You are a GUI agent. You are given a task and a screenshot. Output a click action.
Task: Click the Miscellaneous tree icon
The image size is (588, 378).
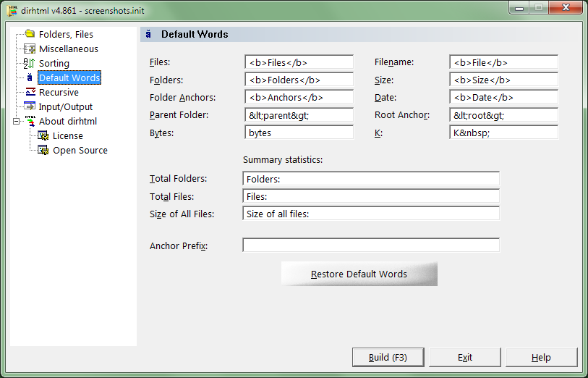30,49
